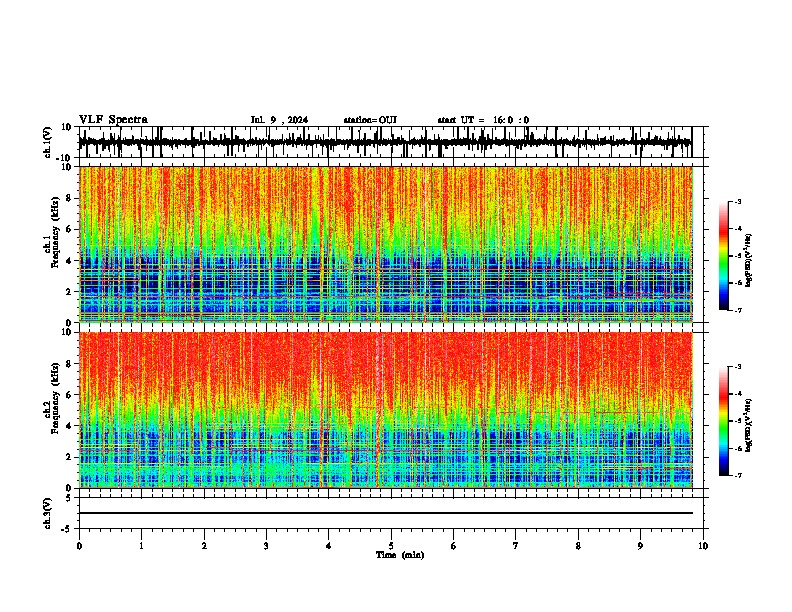Click time axis tick label "9"
This screenshot has width=792, height=612.
coord(640,546)
